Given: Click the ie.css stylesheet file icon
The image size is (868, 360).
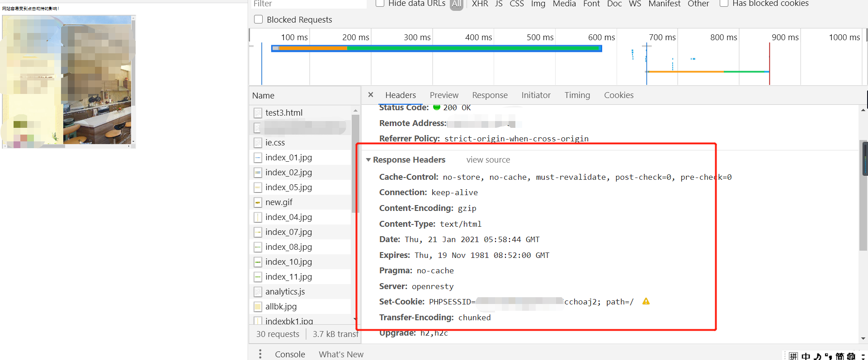Looking at the screenshot, I should pyautogui.click(x=258, y=143).
